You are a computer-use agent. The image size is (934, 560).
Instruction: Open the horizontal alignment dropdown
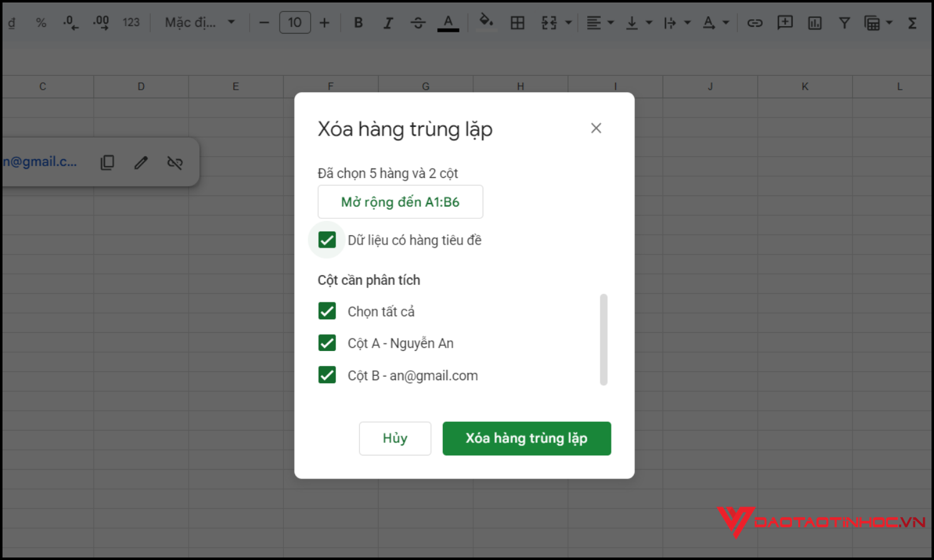click(x=611, y=22)
